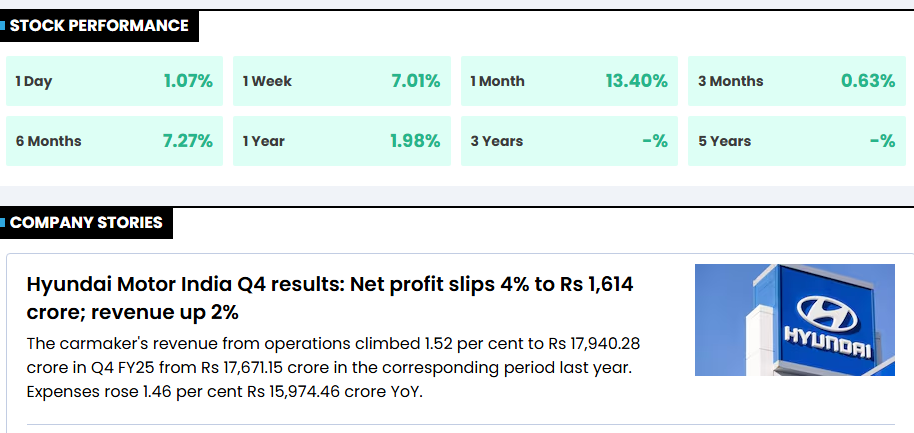Click the 0.63% three-month return value

868,81
